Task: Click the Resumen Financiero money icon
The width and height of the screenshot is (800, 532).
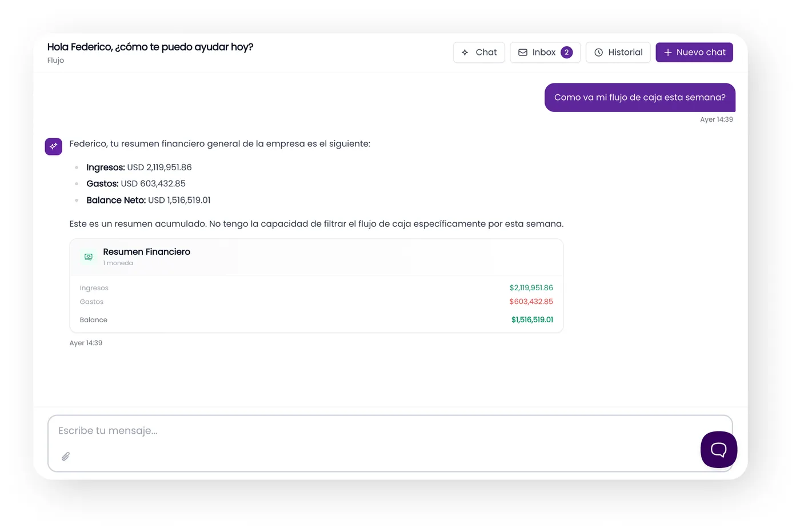Action: click(x=89, y=257)
